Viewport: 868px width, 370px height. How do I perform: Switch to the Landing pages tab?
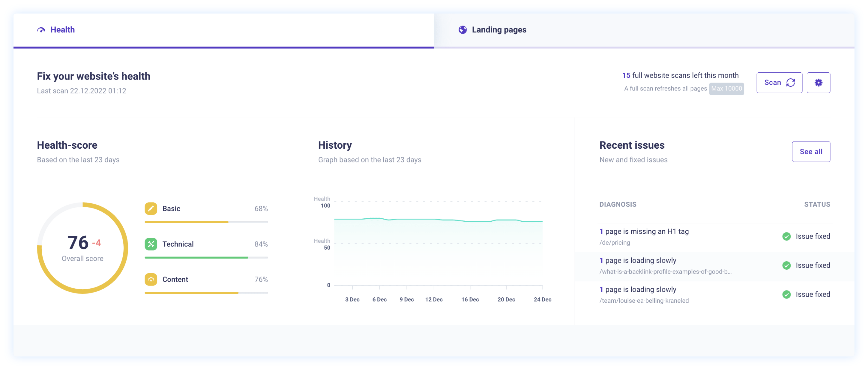click(x=499, y=30)
